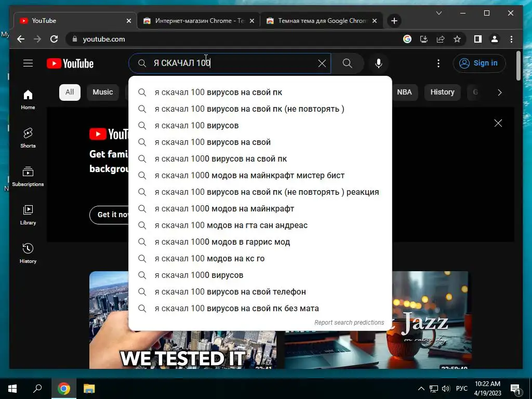Bookmark this page with the star icon
This screenshot has height=399, width=532.
click(457, 39)
